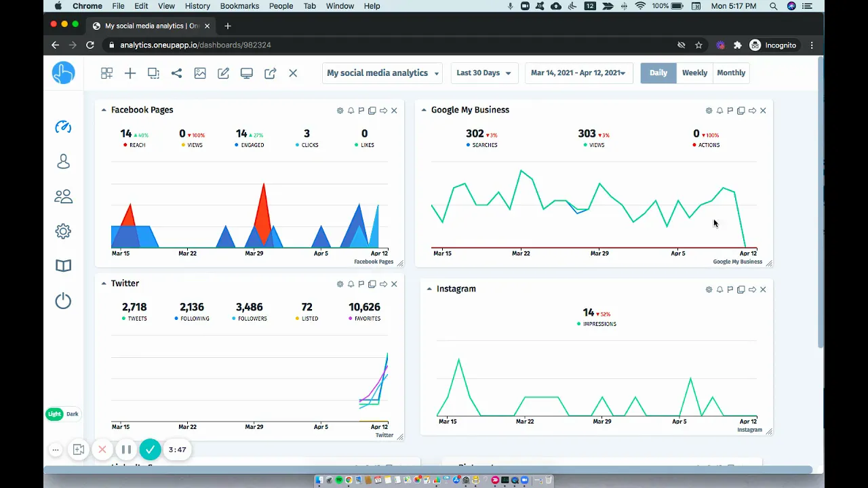Open Instagram widget settings gear
Viewport: 868px width, 488px height.
tap(709, 289)
